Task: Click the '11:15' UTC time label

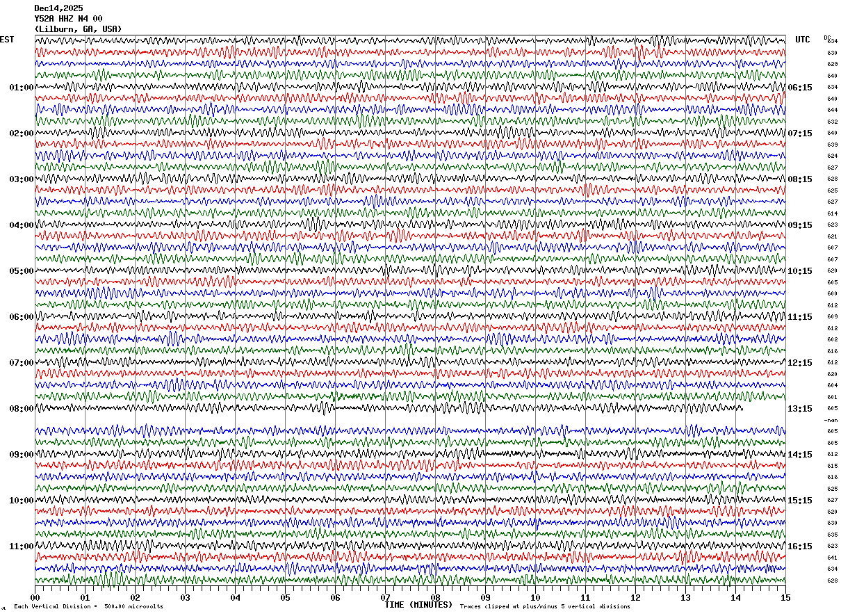Action: click(800, 317)
